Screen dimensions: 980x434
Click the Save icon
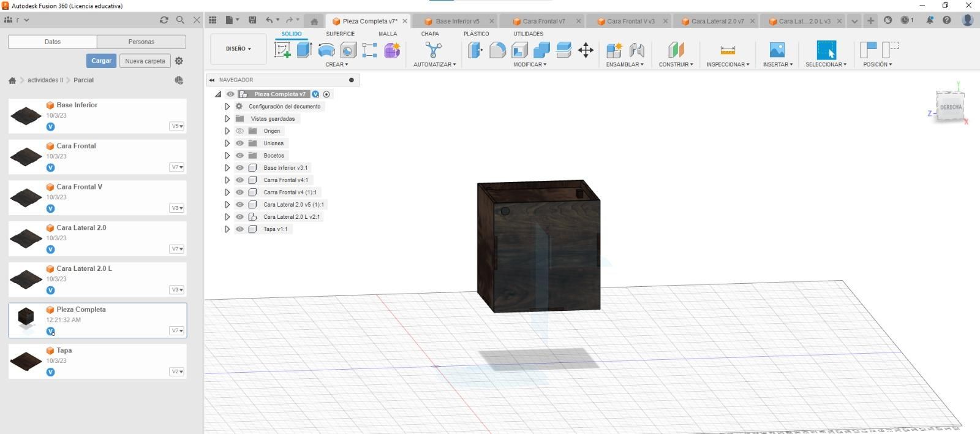click(x=252, y=20)
